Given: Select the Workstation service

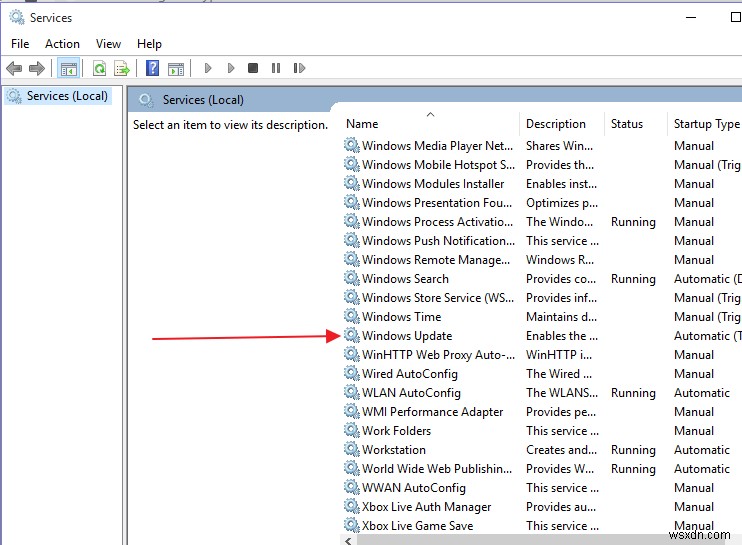Looking at the screenshot, I should 394,449.
